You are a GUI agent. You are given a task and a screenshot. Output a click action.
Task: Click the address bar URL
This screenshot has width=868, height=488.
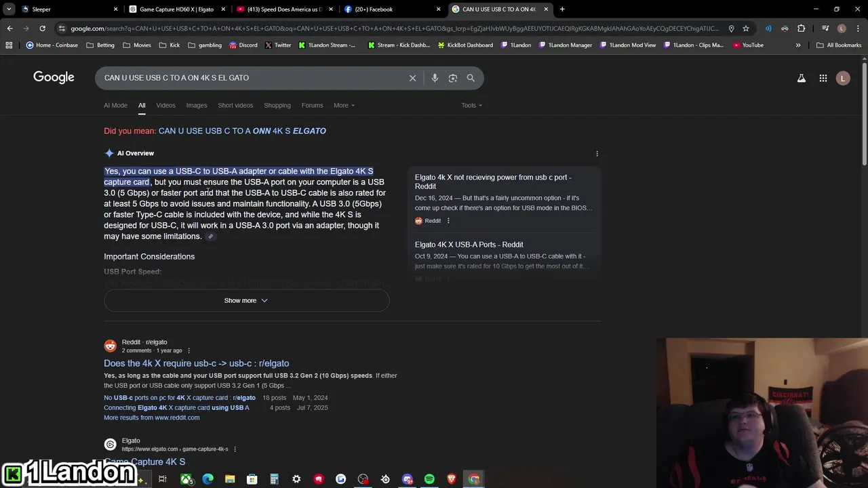point(393,28)
